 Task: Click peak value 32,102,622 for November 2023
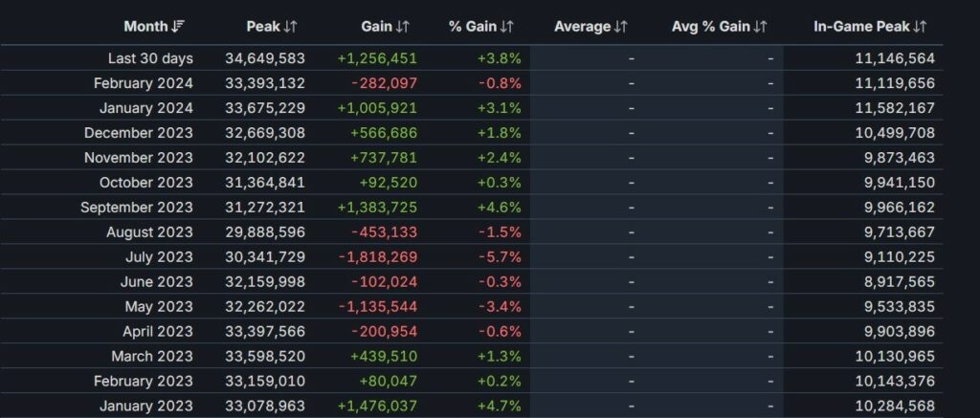[265, 158]
